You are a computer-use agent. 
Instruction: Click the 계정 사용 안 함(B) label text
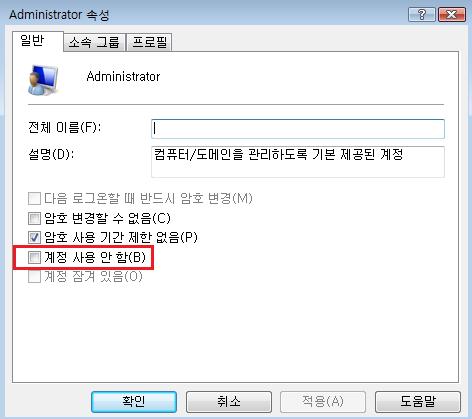[95, 257]
